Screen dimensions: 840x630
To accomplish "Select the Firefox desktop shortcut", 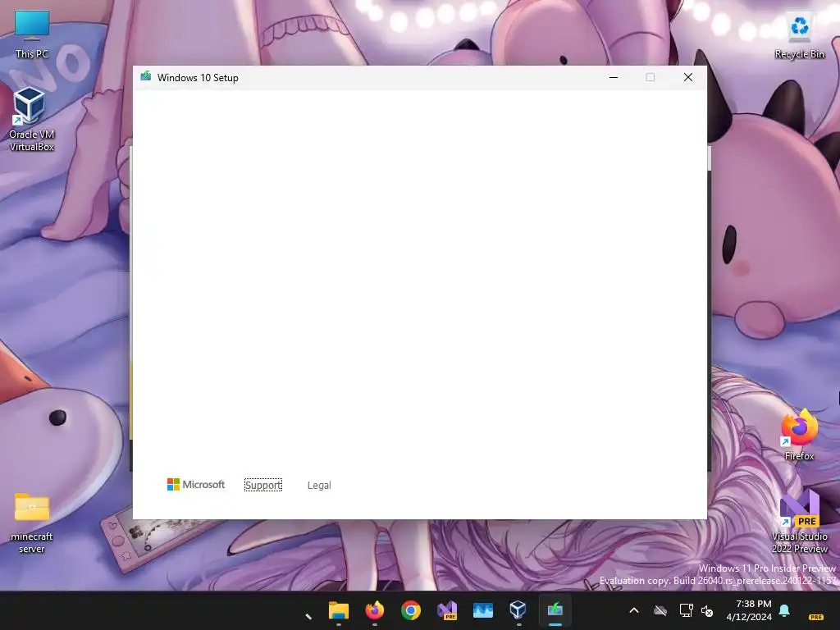I will (799, 435).
